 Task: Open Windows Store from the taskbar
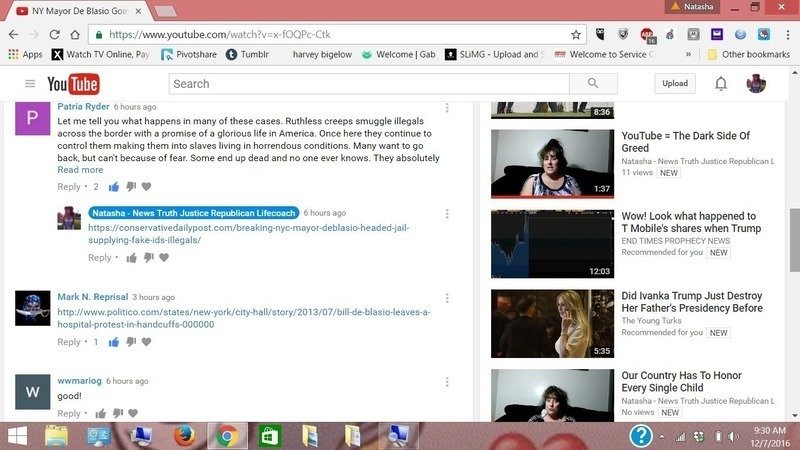click(x=269, y=436)
